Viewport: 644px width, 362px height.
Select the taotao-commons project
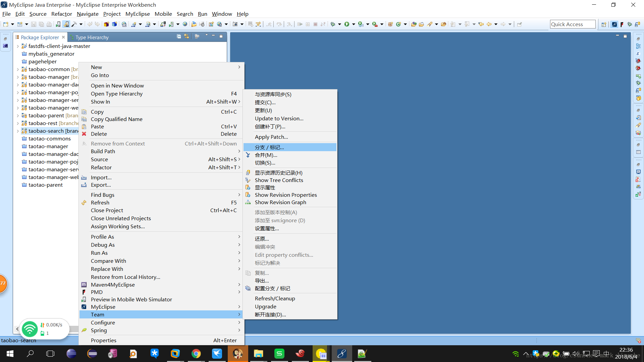pyautogui.click(x=50, y=139)
